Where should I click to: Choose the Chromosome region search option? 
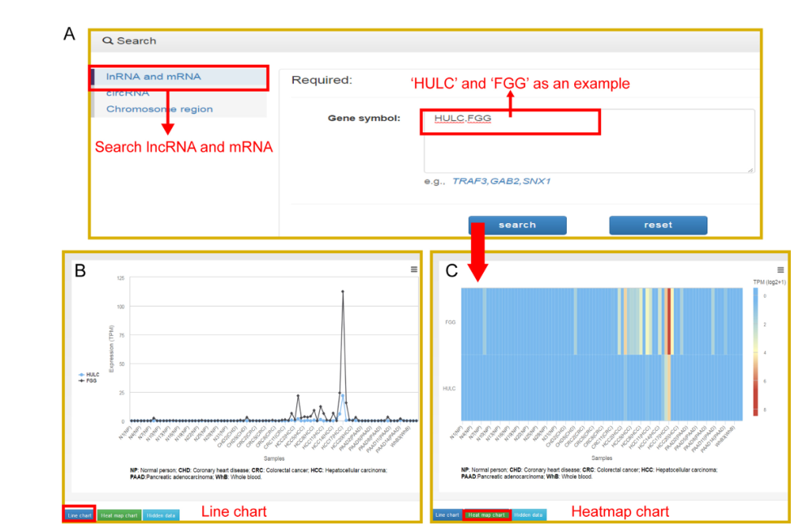[x=159, y=109]
